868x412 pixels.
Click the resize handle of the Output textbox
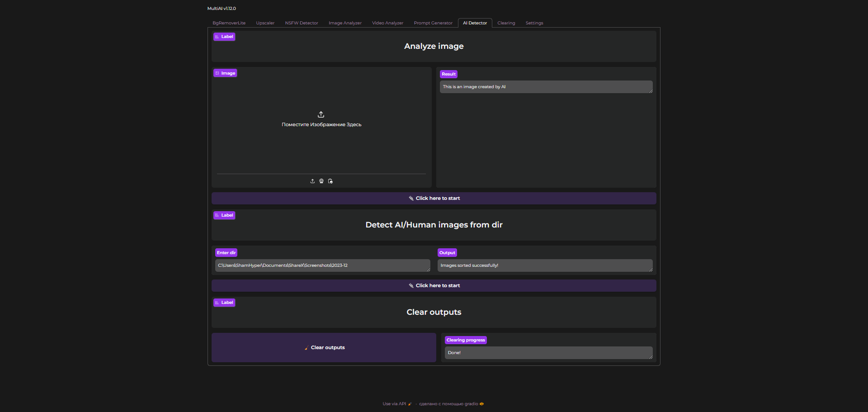(x=651, y=270)
